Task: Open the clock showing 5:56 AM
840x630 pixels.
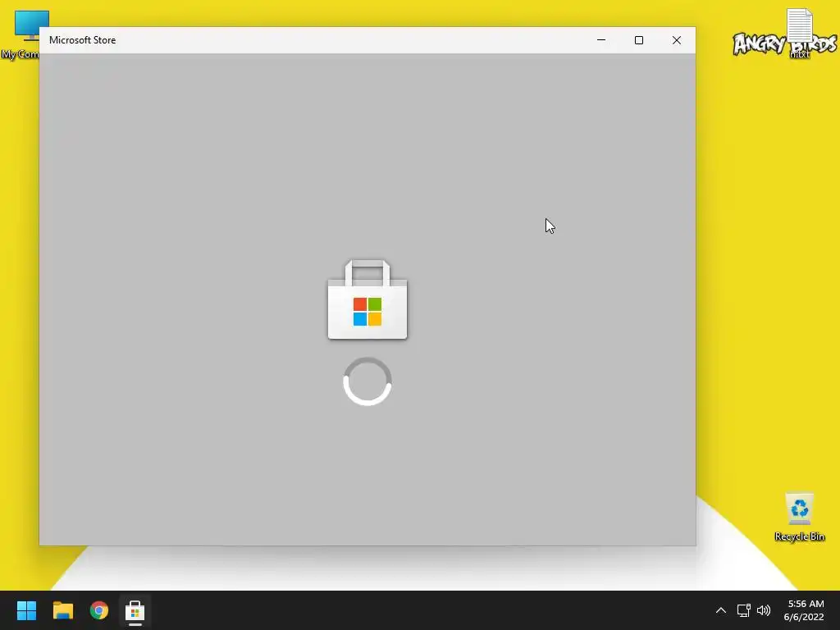Action: point(804,610)
